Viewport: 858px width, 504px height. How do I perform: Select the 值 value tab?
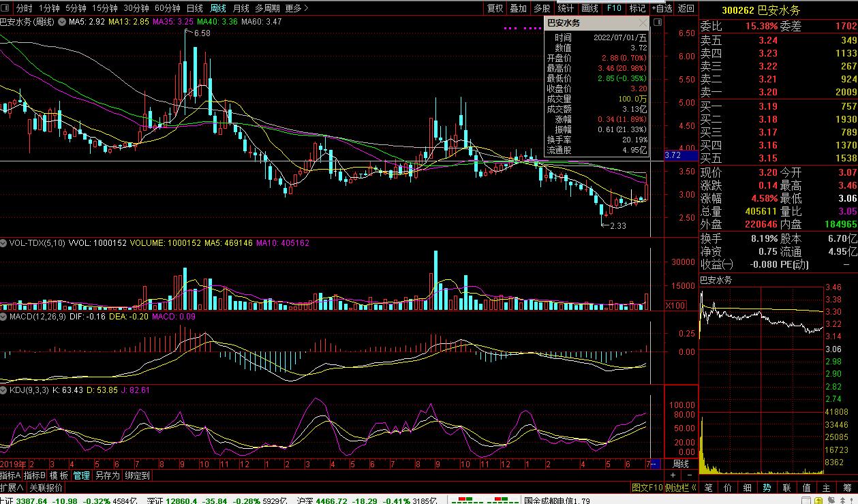pyautogui.click(x=807, y=488)
